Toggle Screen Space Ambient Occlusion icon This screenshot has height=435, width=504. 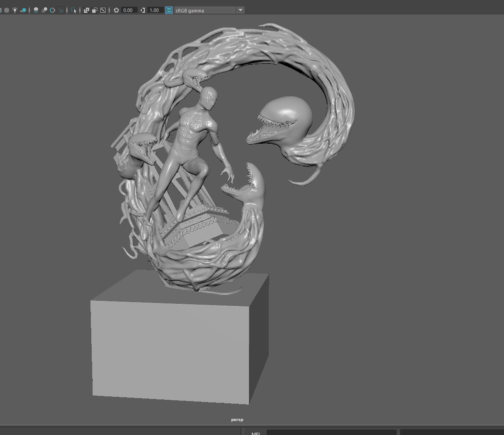[36, 10]
